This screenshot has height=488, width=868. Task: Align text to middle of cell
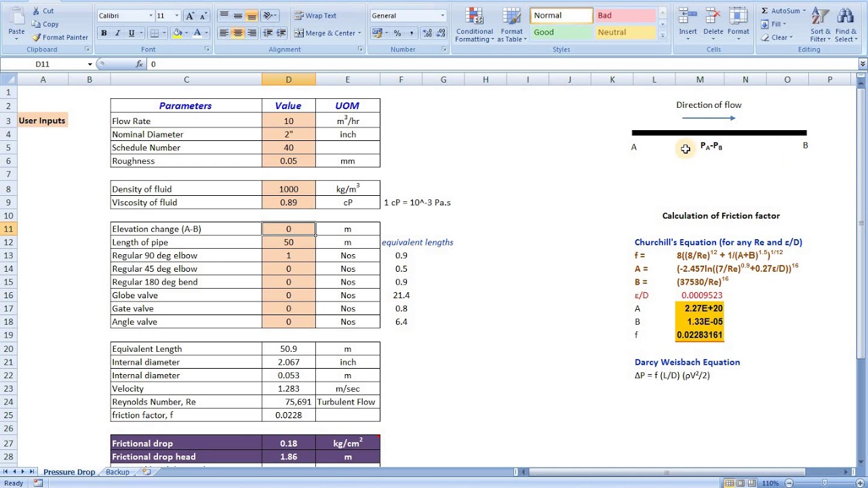coord(238,16)
